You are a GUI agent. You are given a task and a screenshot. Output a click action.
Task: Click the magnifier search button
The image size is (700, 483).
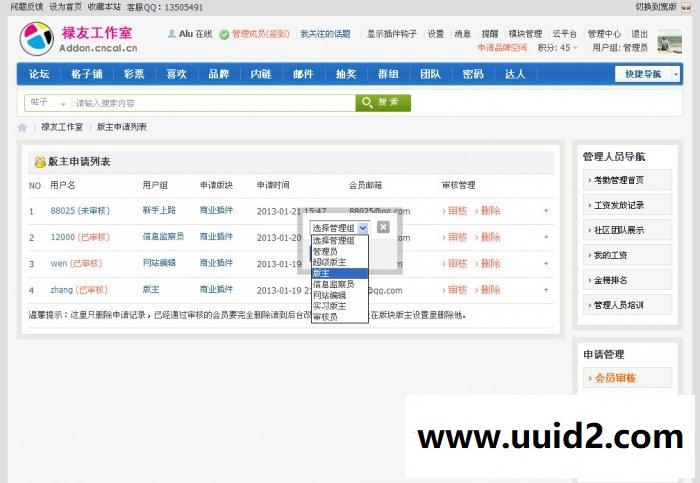(383, 103)
